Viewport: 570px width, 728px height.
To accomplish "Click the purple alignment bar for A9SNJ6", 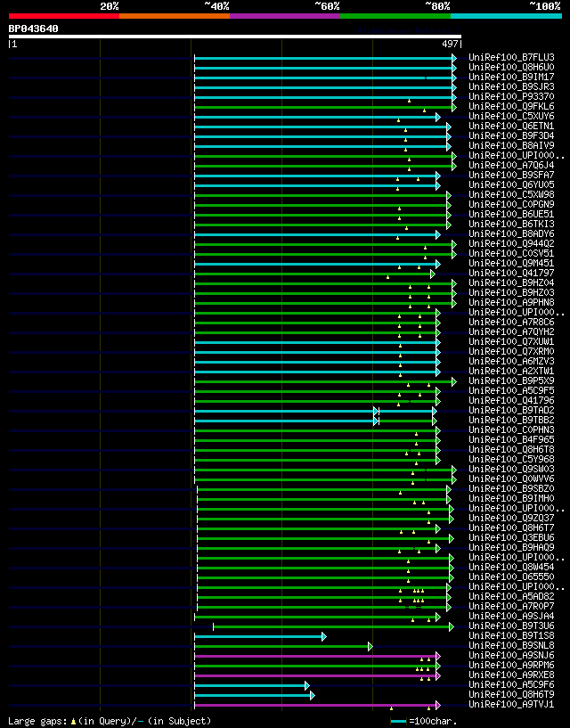I will tap(317, 656).
